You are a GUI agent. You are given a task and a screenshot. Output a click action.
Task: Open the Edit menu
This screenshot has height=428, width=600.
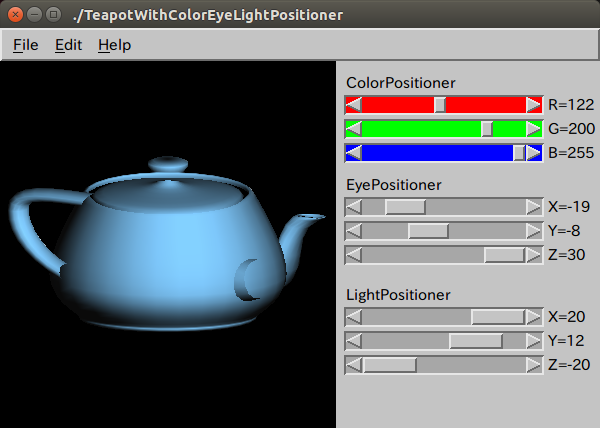click(x=68, y=45)
